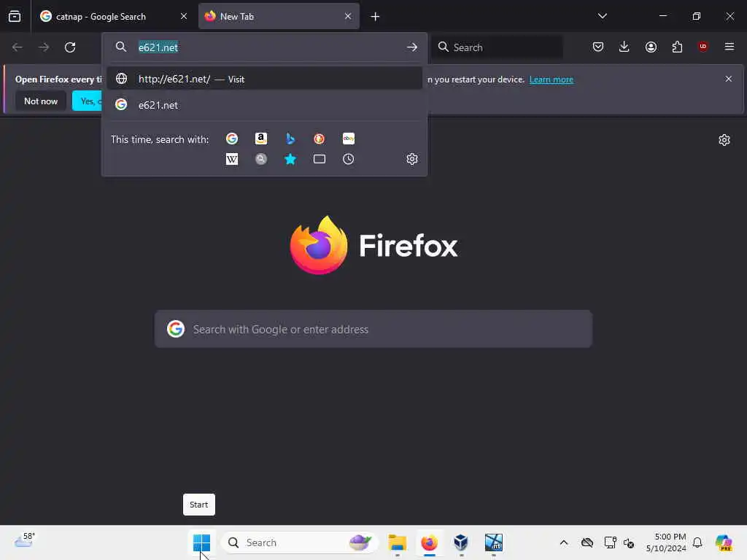Screen dimensions: 747x560
Task: Open File Explorer from the taskbar
Action: click(x=397, y=542)
